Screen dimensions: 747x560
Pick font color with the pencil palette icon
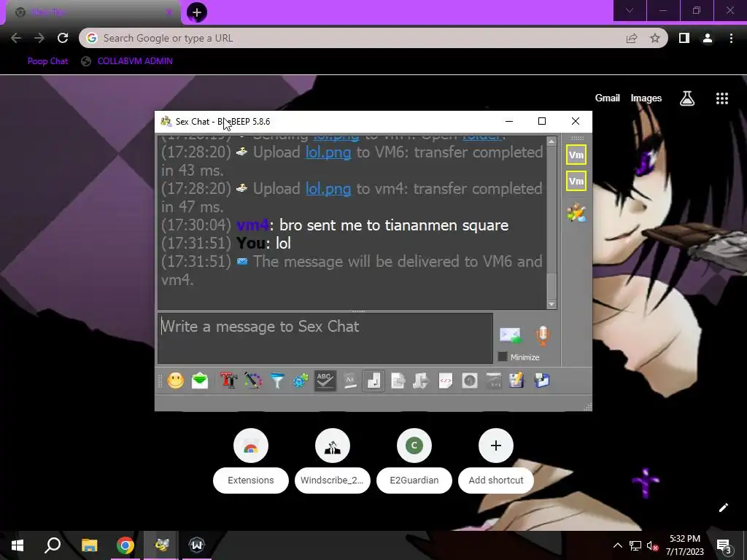click(x=253, y=381)
